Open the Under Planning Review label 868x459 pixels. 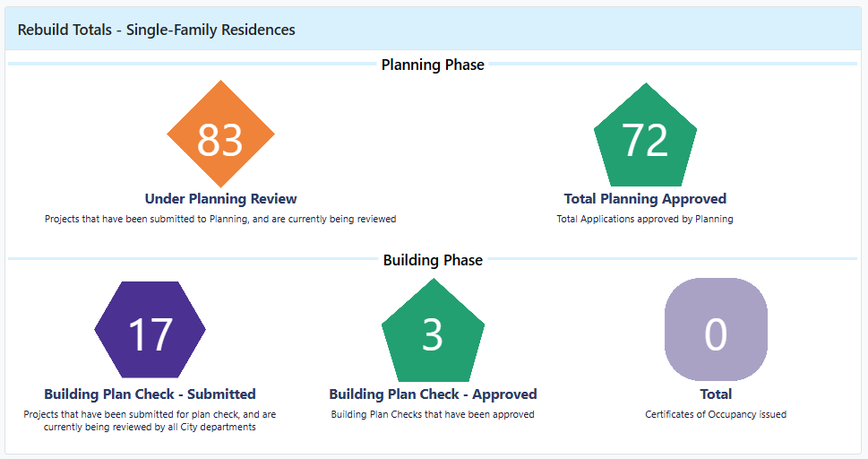(x=220, y=199)
